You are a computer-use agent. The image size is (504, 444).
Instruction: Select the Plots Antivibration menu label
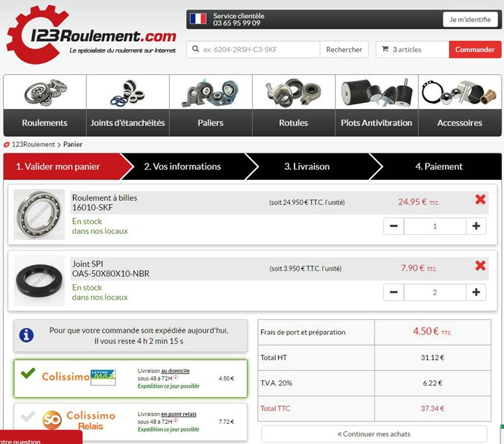coord(377,123)
